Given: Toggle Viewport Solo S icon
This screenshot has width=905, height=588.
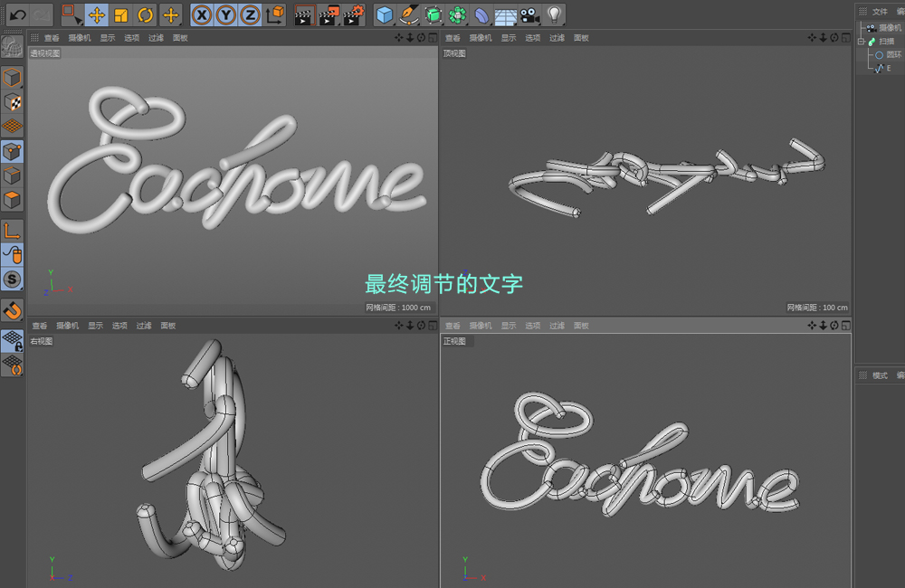Looking at the screenshot, I should tap(12, 280).
